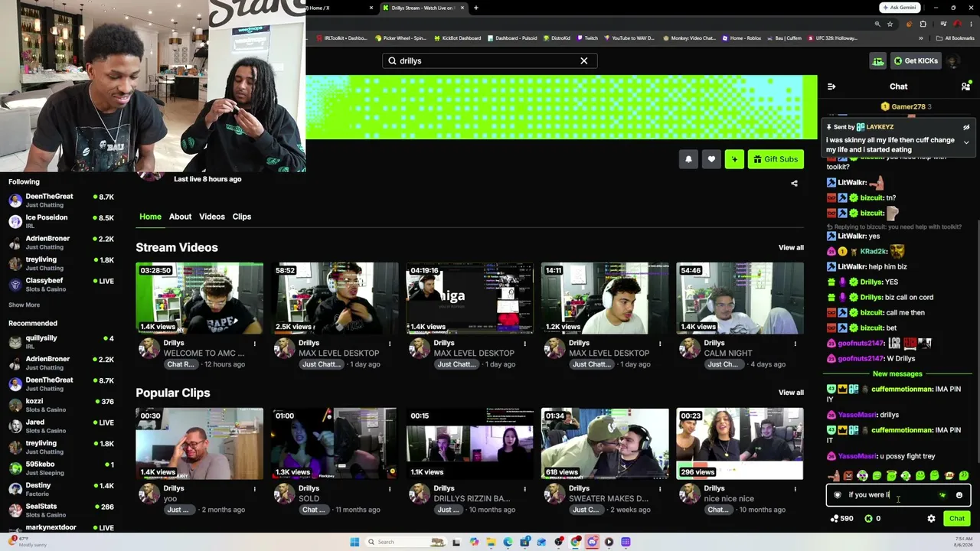
Task: Open the user profile avatar menu
Action: pos(953,60)
